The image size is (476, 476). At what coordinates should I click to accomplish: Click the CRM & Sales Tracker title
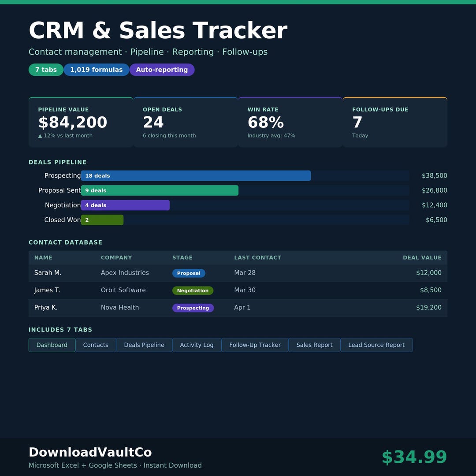click(158, 30)
